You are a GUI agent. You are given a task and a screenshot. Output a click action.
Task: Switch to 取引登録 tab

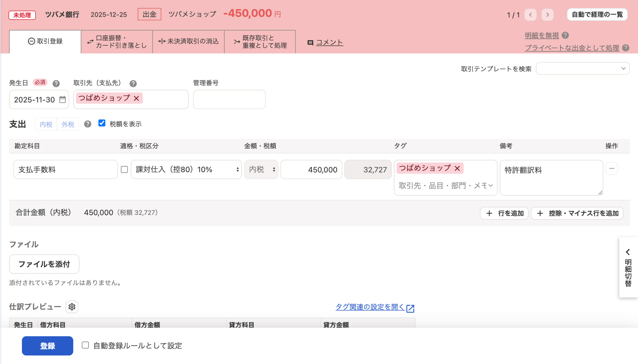45,41
